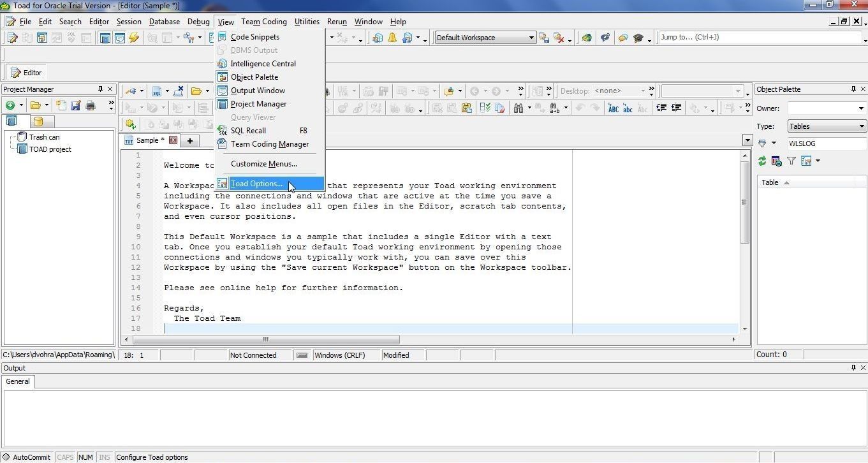The width and height of the screenshot is (868, 463).
Task: Toggle the Output panel pin
Action: [853, 368]
